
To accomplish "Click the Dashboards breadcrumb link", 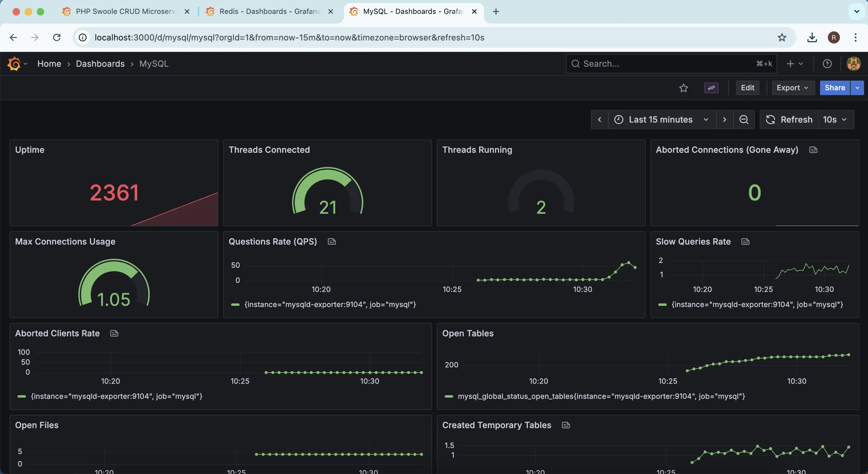I will coord(100,63).
